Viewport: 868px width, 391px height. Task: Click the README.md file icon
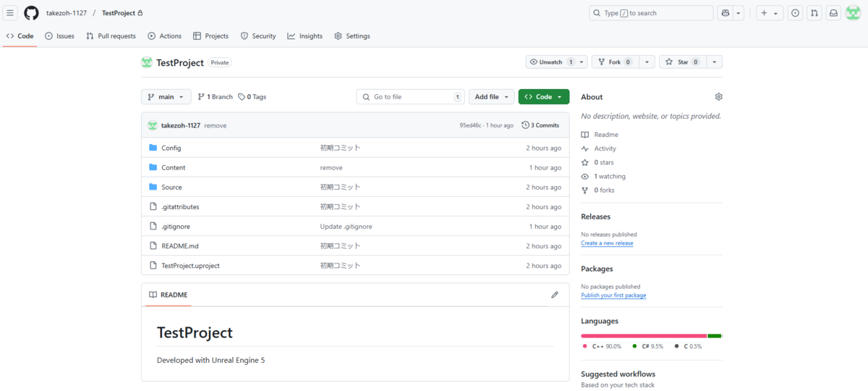point(153,245)
